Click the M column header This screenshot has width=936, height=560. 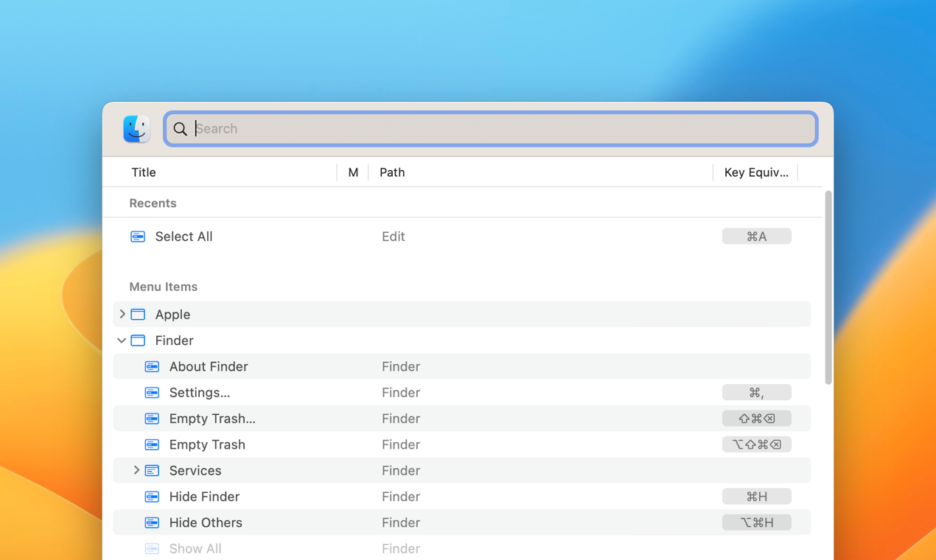(353, 172)
